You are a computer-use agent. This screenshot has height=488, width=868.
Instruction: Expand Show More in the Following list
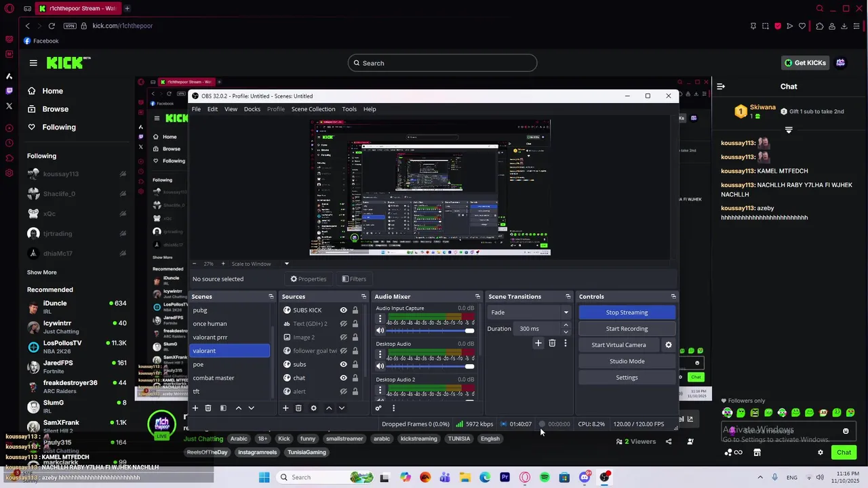tap(42, 272)
